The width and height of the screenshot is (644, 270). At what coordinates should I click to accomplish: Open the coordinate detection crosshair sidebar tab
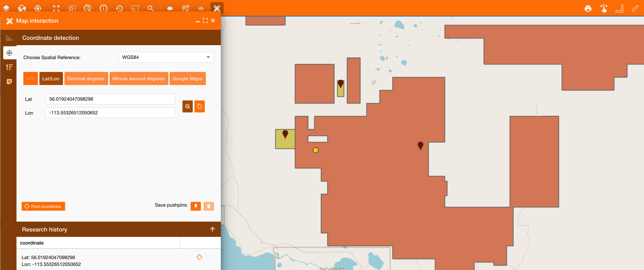9,53
